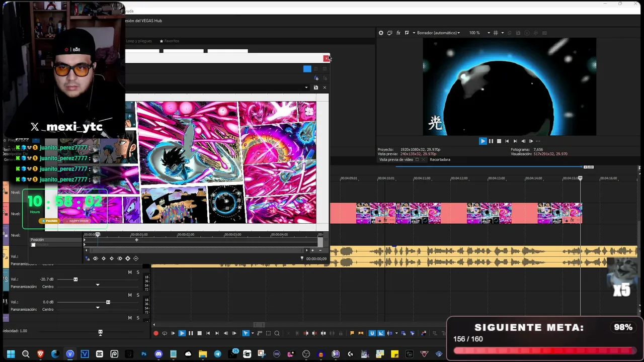Create a keyframe in pan/crop window
The image size is (644, 362).
[128, 258]
